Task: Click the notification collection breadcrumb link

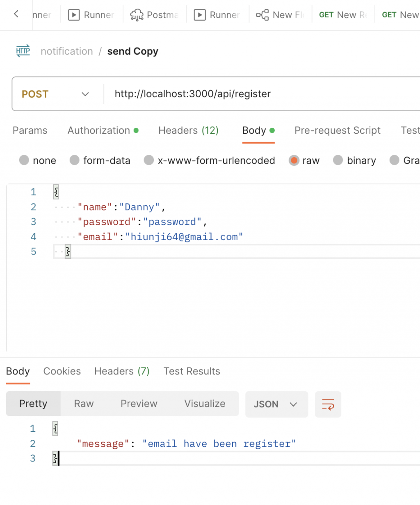Action: pos(67,51)
